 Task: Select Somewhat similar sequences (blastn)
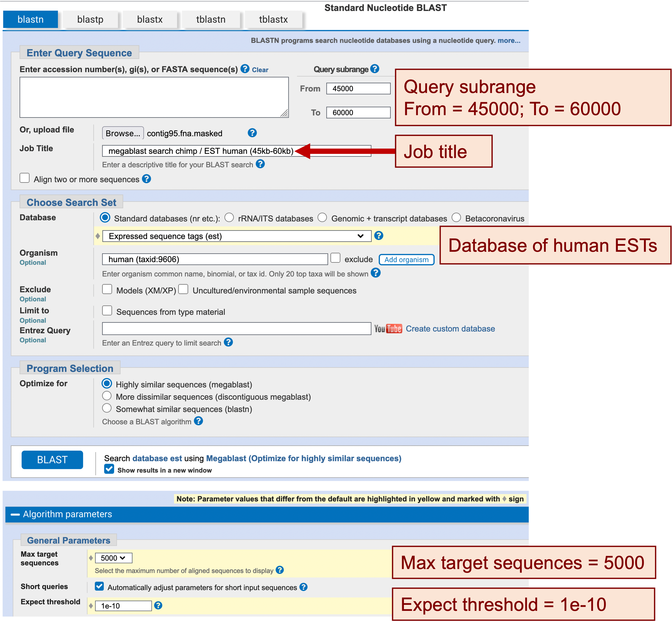coord(107,408)
